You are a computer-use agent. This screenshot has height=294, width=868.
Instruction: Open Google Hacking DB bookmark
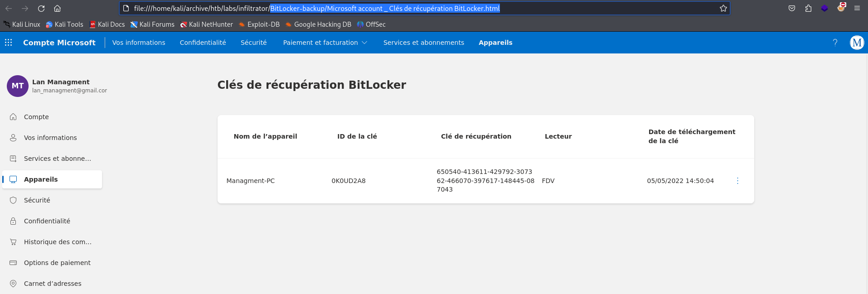318,24
